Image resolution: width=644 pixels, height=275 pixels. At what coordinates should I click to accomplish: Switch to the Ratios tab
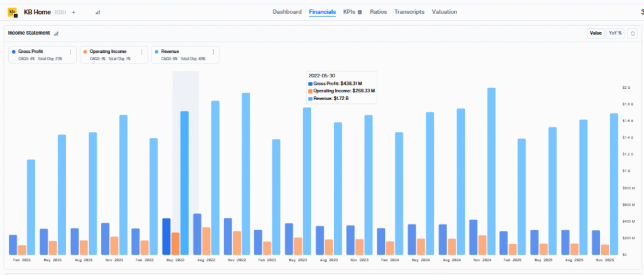pos(378,12)
